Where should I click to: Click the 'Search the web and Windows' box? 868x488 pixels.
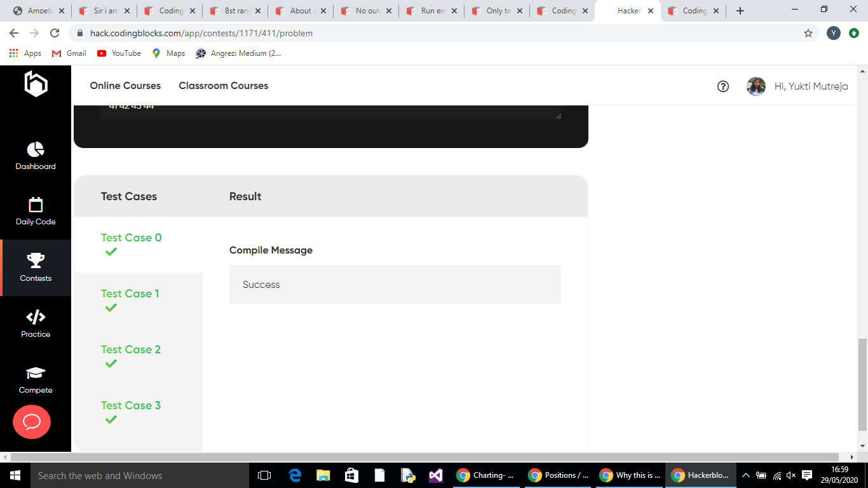tap(139, 475)
